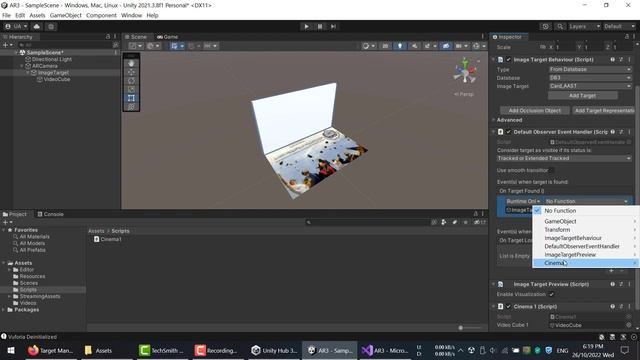Pick object for Video Cube 1 field

[x=629, y=325]
